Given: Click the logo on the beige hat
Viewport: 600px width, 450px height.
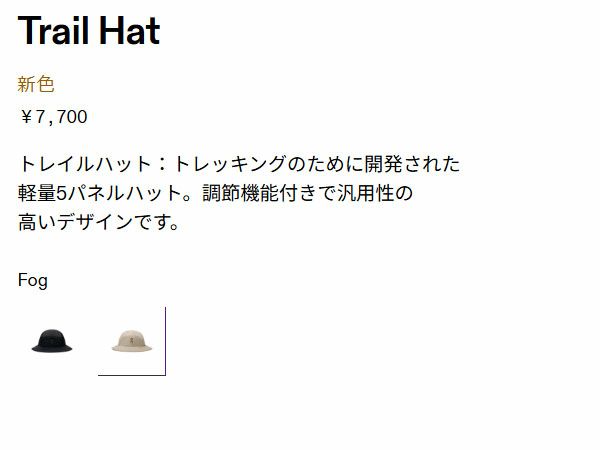Looking at the screenshot, I should (x=132, y=340).
